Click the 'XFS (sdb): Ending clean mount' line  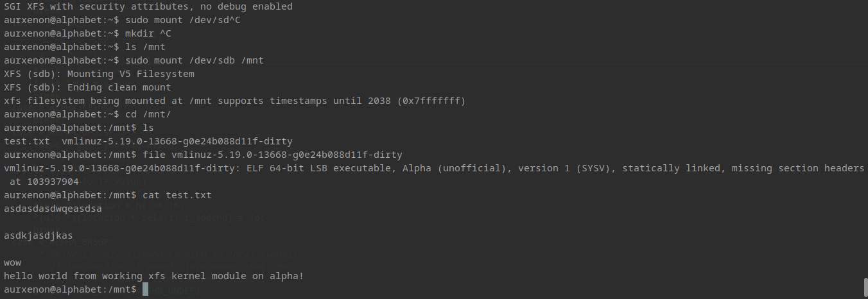pyautogui.click(x=87, y=87)
